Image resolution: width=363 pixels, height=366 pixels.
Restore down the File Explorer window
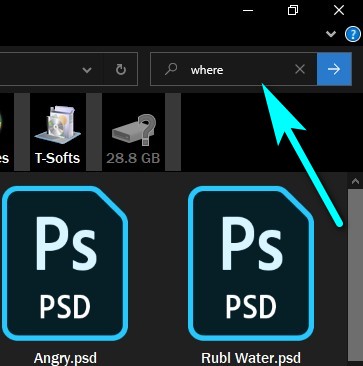click(293, 11)
